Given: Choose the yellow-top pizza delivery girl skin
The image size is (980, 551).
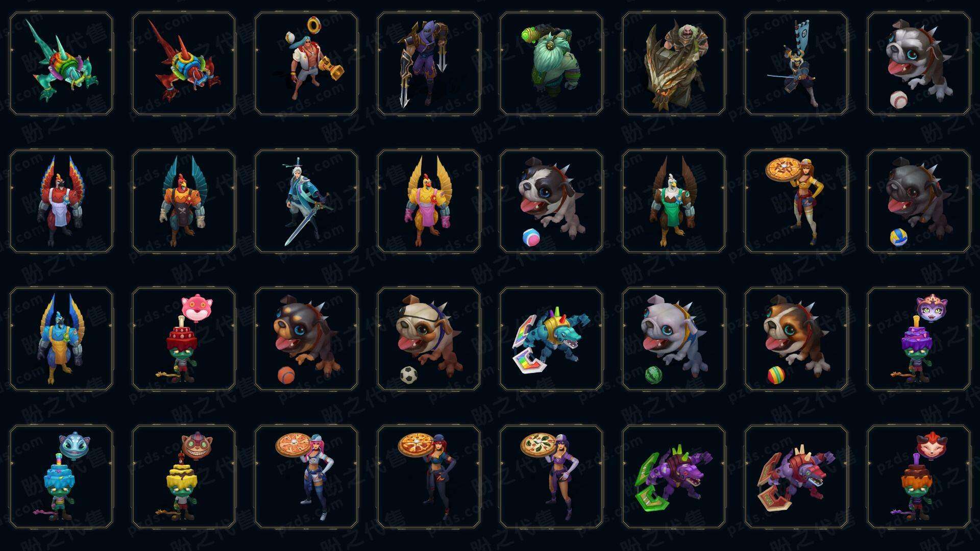Looking at the screenshot, I should (x=796, y=202).
